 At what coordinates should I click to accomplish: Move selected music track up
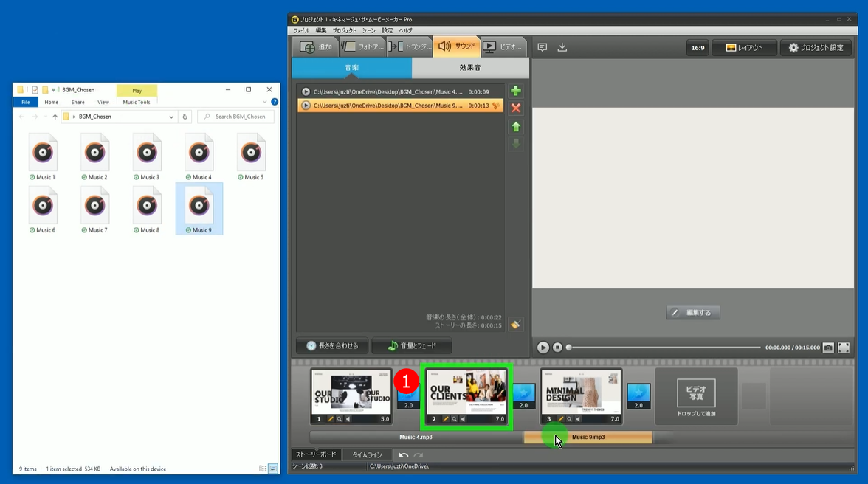(516, 127)
